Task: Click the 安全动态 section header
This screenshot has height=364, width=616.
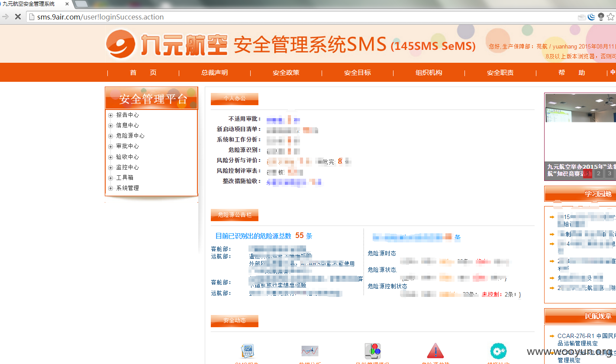Action: tap(235, 321)
